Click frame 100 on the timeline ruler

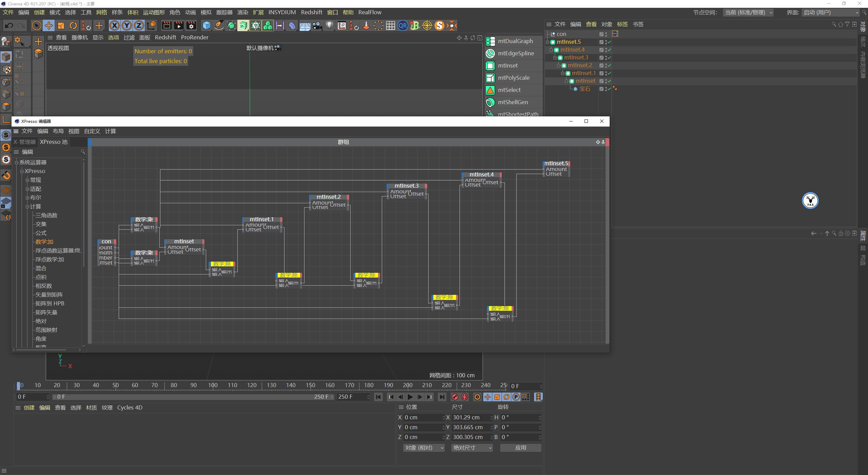(213, 385)
